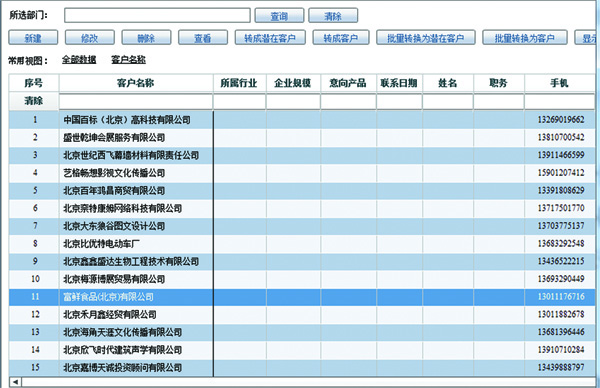Click sequence number 13 cell

[x=35, y=332]
